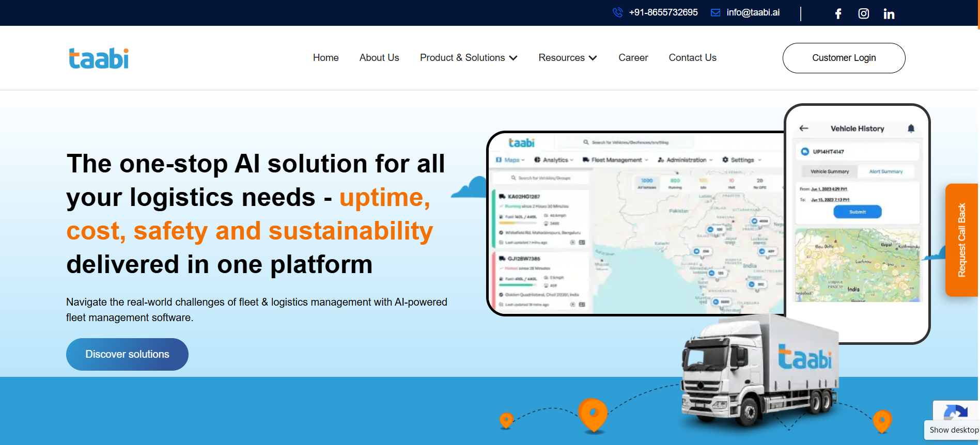Open the LinkedIn social icon
The width and height of the screenshot is (980, 445).
(x=889, y=13)
